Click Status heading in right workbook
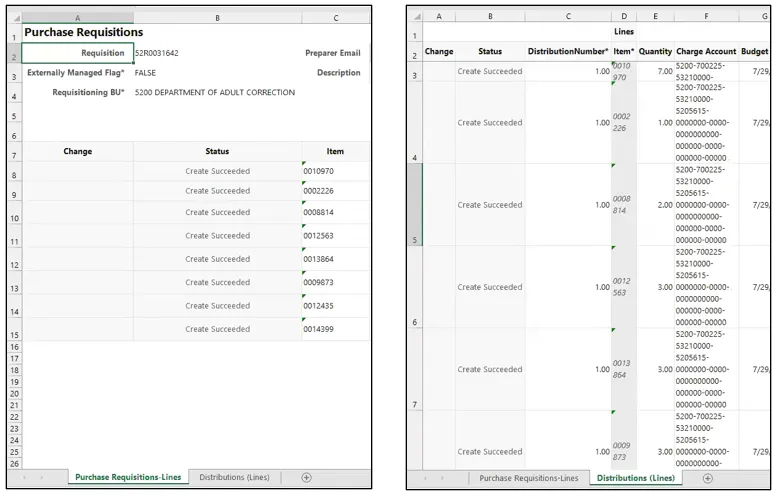This screenshot has height=495, width=776. (x=490, y=51)
